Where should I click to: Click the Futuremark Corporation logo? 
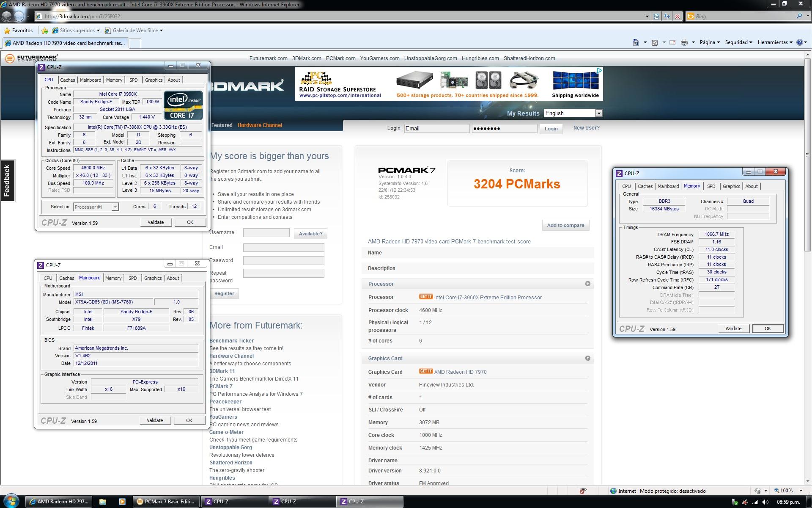coord(32,58)
